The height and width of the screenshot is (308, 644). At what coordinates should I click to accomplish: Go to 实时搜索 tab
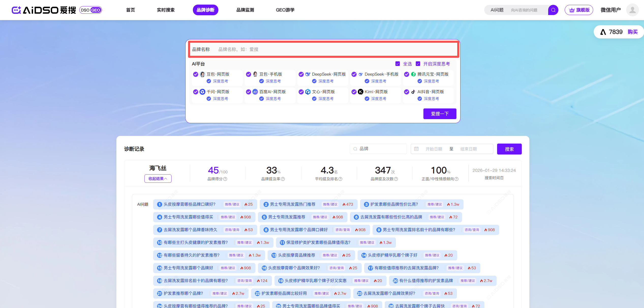166,10
